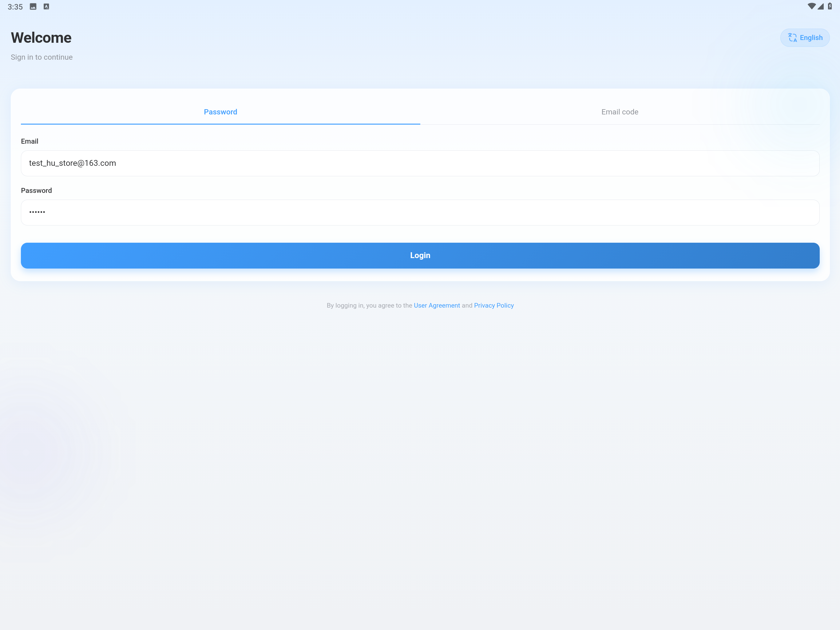
Task: Open the English language selector
Action: (805, 38)
